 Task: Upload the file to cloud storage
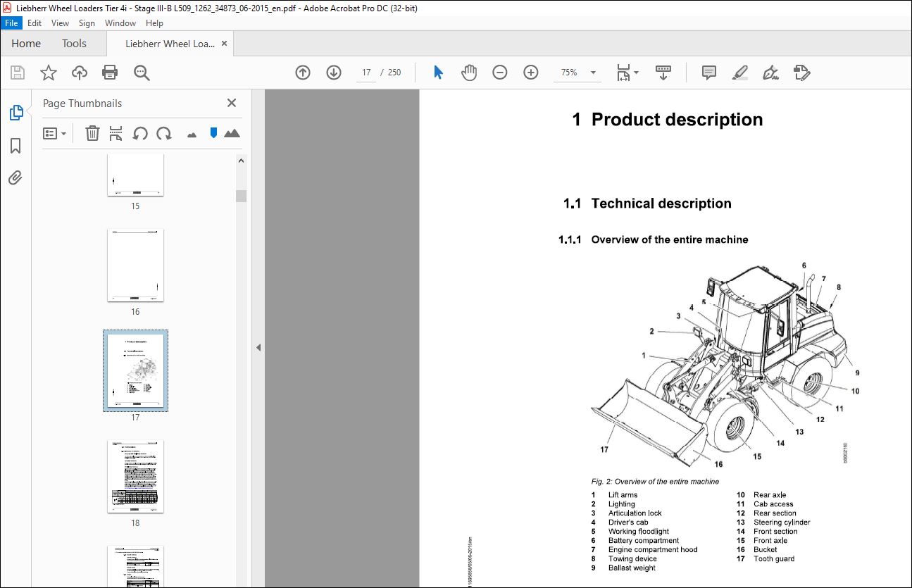(x=80, y=73)
